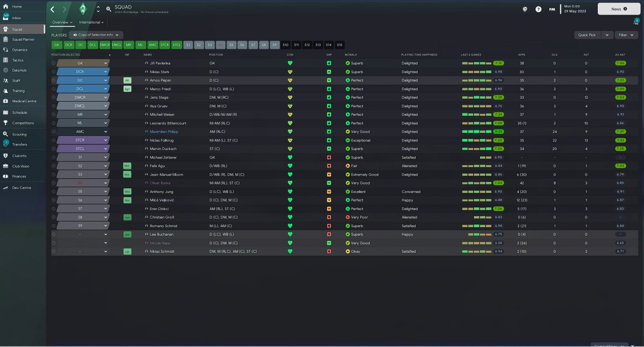Tick the selection circle for Lee Buchanan
The image size is (644, 347).
54,235
